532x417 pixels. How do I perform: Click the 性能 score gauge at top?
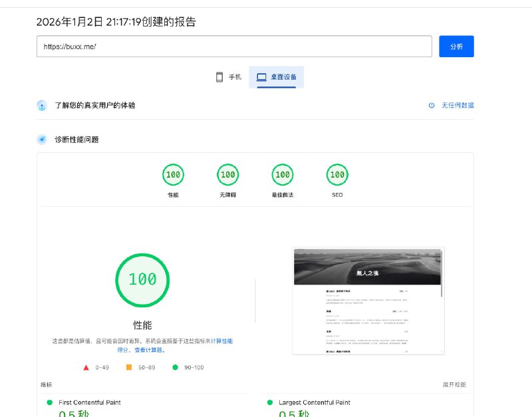pos(173,175)
